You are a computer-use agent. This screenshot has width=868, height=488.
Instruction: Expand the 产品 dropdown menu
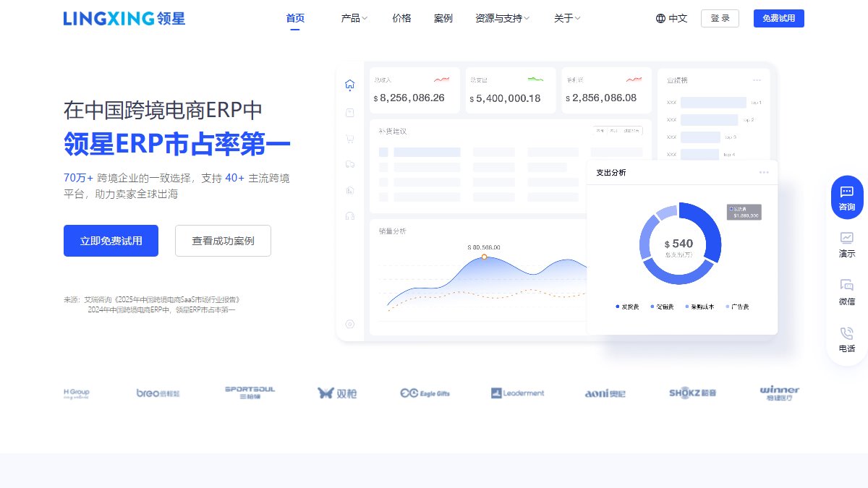(x=354, y=18)
